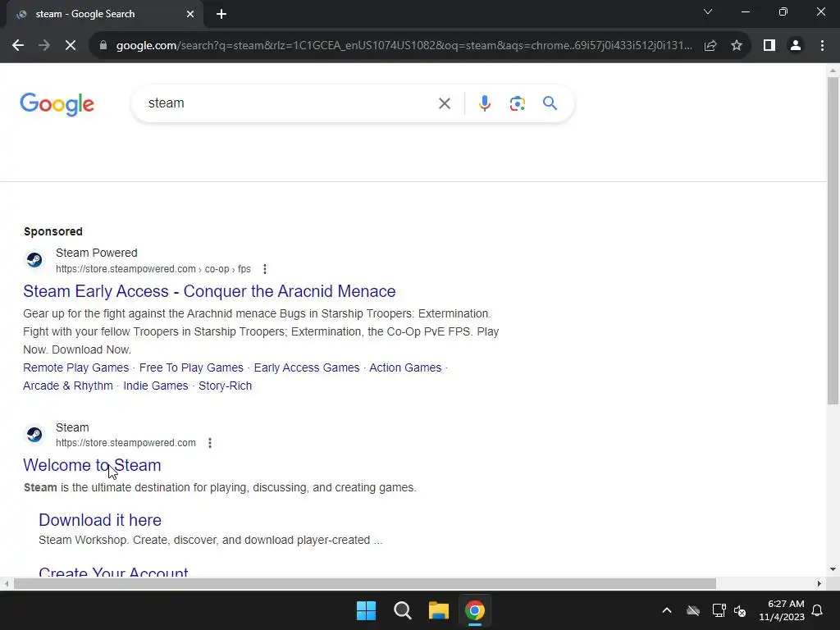The height and width of the screenshot is (630, 840).
Task: Open the Remote Play Games link
Action: pos(76,367)
